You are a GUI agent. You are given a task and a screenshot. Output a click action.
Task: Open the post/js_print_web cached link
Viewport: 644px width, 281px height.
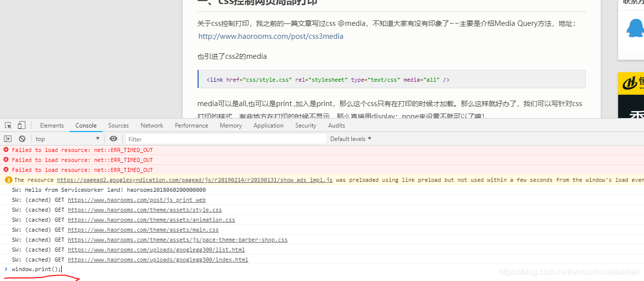tap(136, 200)
